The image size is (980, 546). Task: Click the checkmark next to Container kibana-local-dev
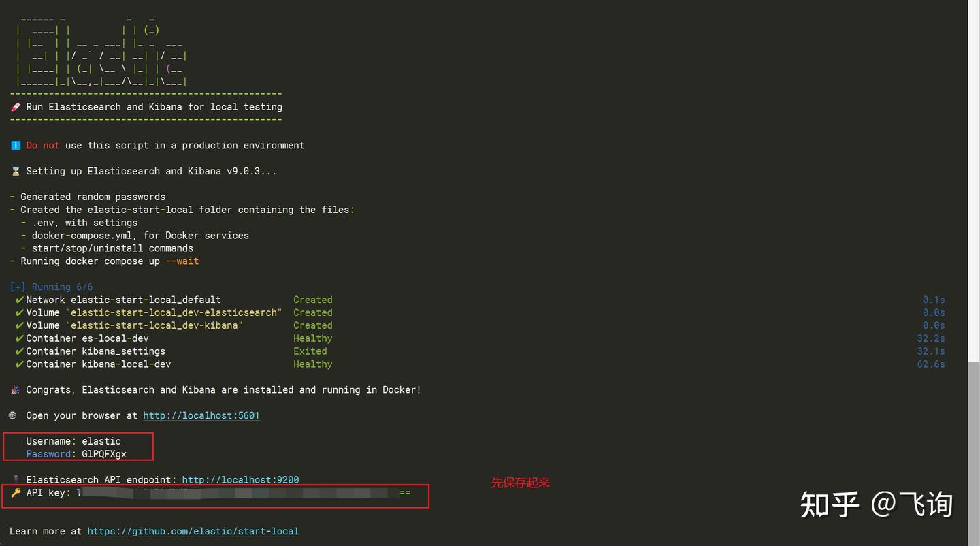pyautogui.click(x=19, y=364)
